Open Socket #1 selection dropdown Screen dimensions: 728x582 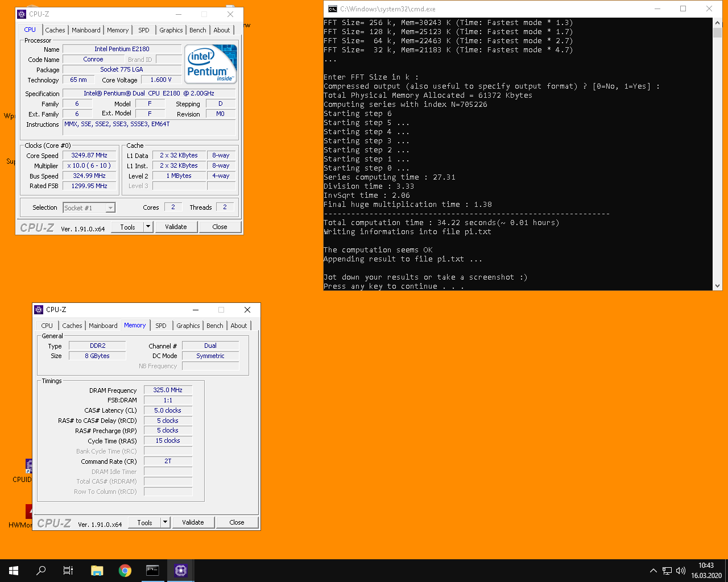click(x=89, y=208)
